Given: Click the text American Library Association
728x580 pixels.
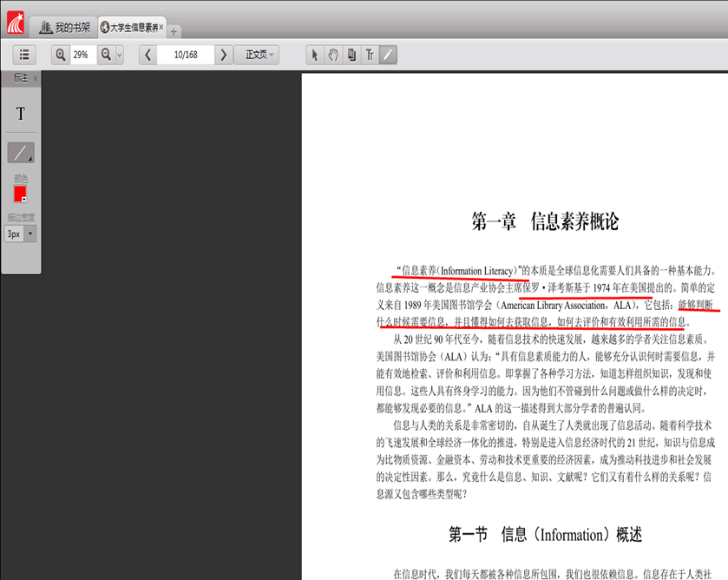Looking at the screenshot, I should coord(554,306).
